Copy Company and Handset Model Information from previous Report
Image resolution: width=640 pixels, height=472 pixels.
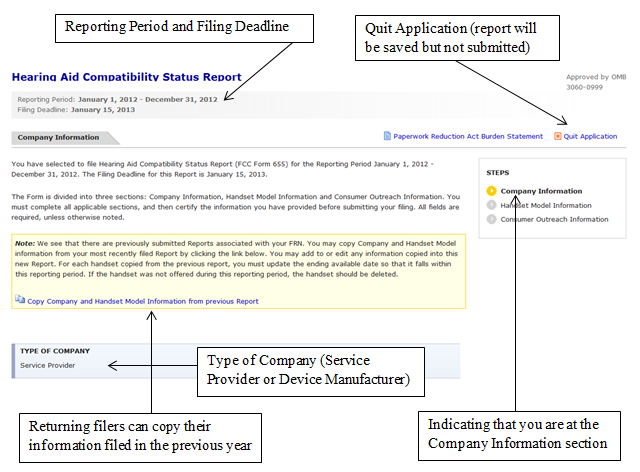[x=142, y=300]
